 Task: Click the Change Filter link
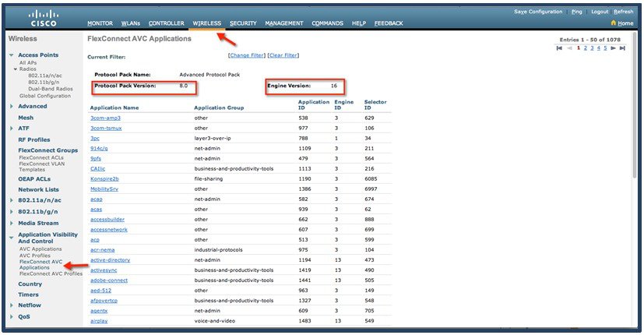click(x=247, y=55)
